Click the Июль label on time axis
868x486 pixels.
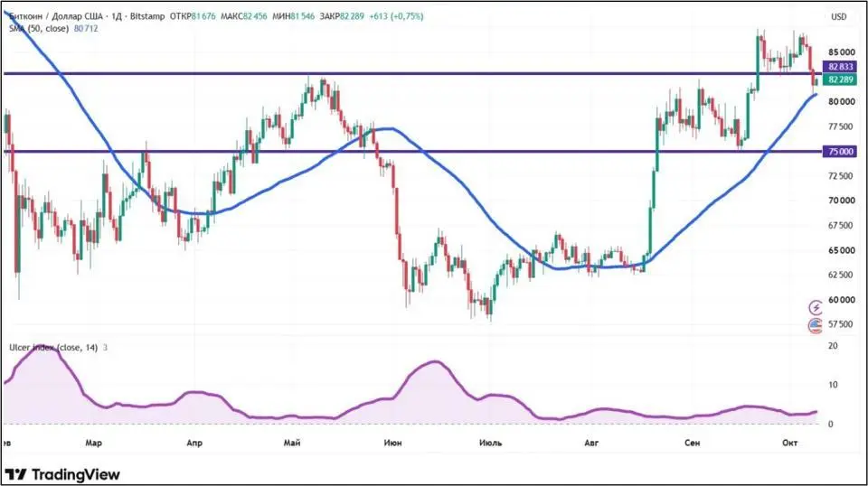click(490, 443)
